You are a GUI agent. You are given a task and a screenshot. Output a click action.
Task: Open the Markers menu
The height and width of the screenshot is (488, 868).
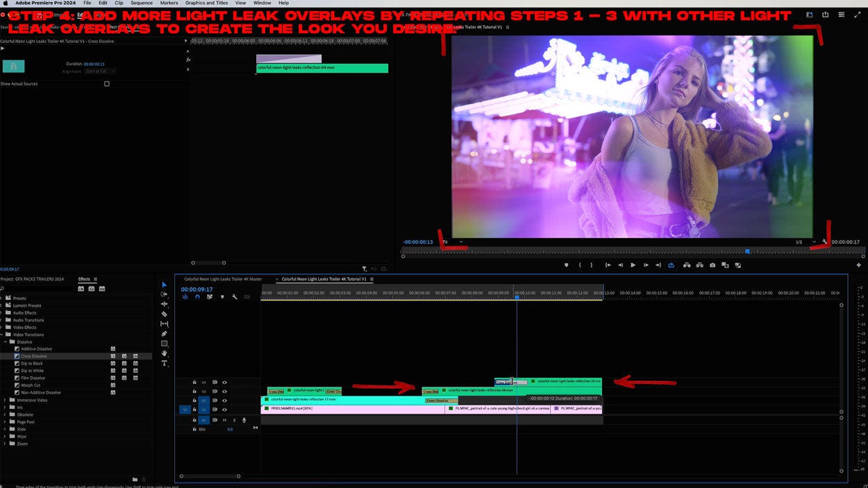click(x=169, y=3)
